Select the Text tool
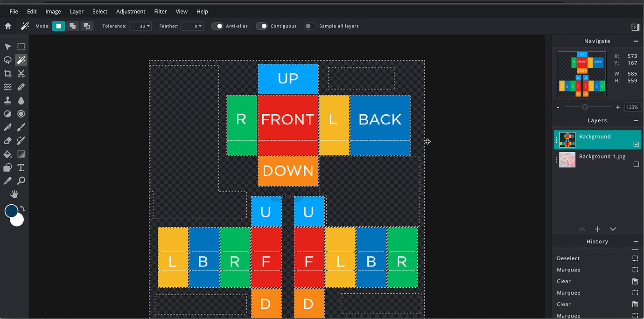The width and height of the screenshot is (644, 319). [x=21, y=167]
